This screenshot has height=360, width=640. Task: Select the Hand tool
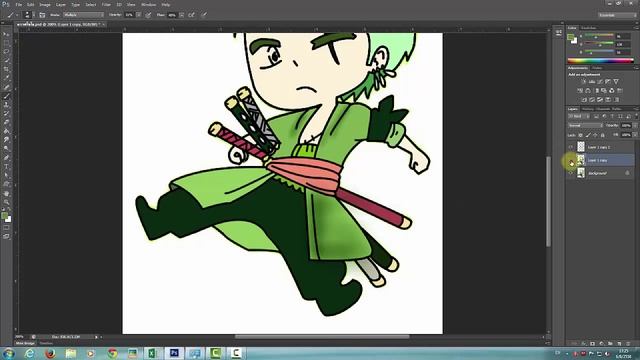(6, 193)
